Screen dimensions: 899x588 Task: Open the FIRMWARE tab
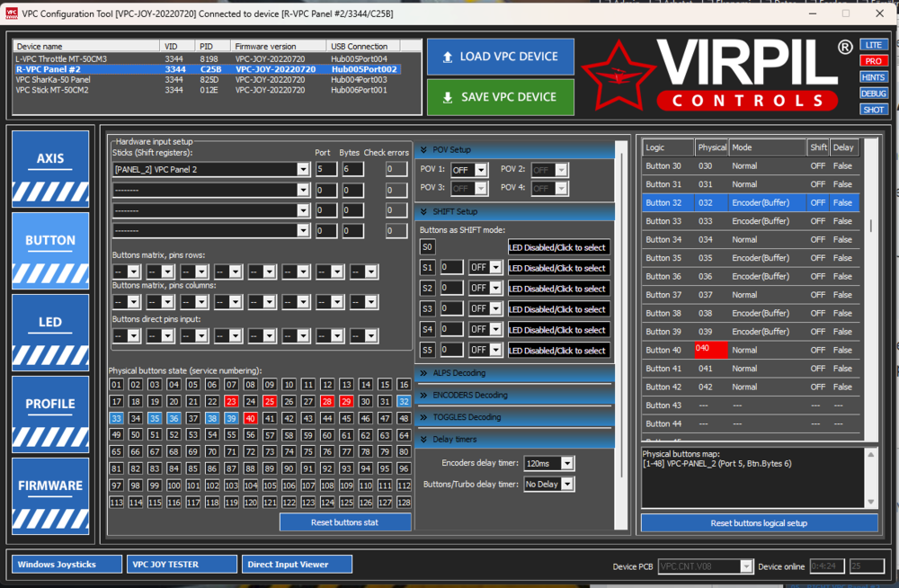[x=50, y=496]
